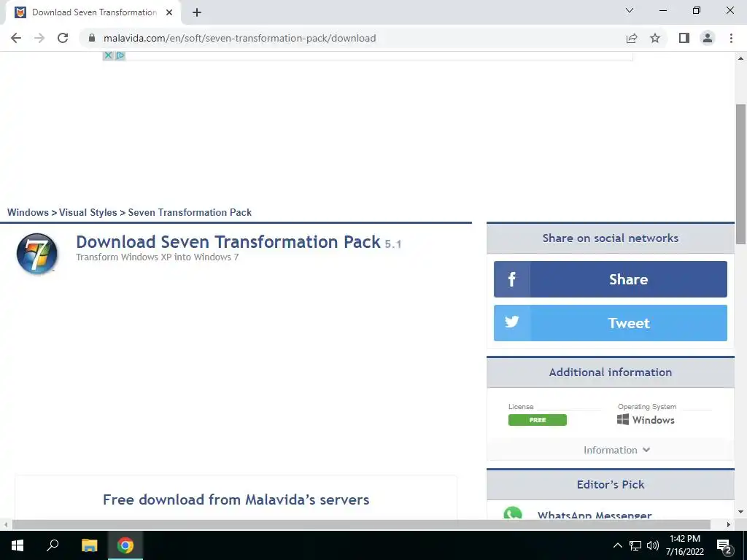This screenshot has height=560, width=747.
Task: Open the WhatsApp Messenger icon
Action: point(513,513)
